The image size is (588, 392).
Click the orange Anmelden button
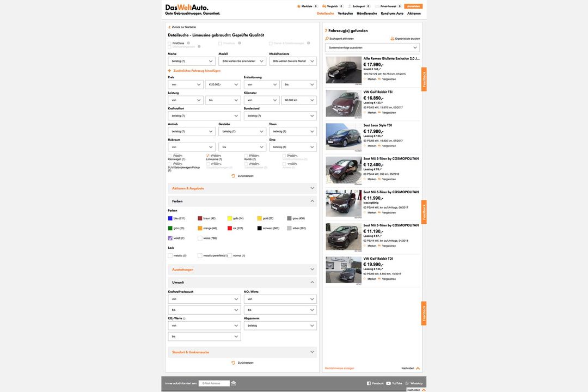coord(407,5)
